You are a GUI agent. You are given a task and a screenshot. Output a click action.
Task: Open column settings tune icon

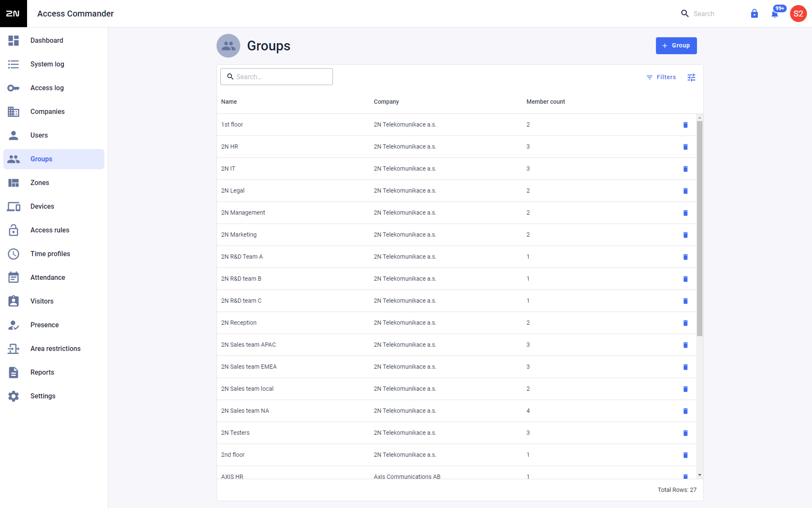coord(691,77)
